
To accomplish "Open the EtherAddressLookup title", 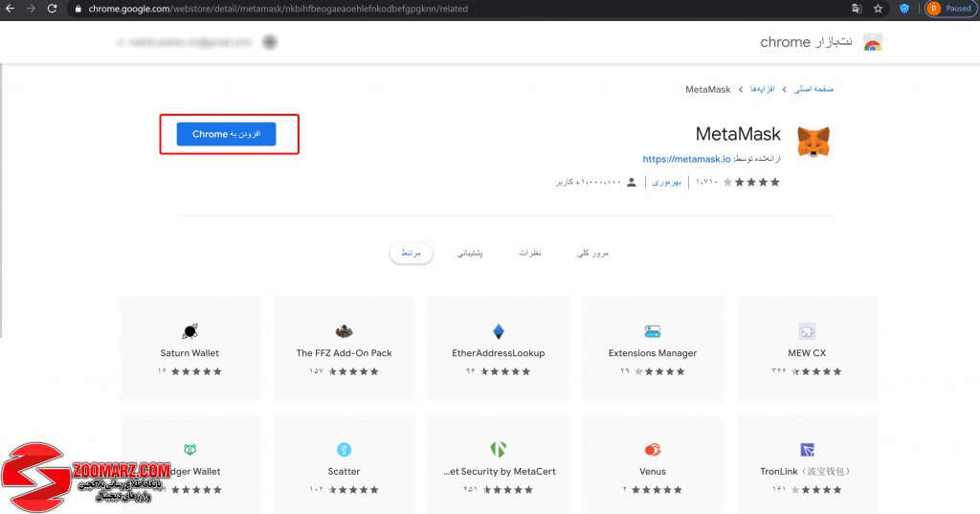I will [x=498, y=352].
